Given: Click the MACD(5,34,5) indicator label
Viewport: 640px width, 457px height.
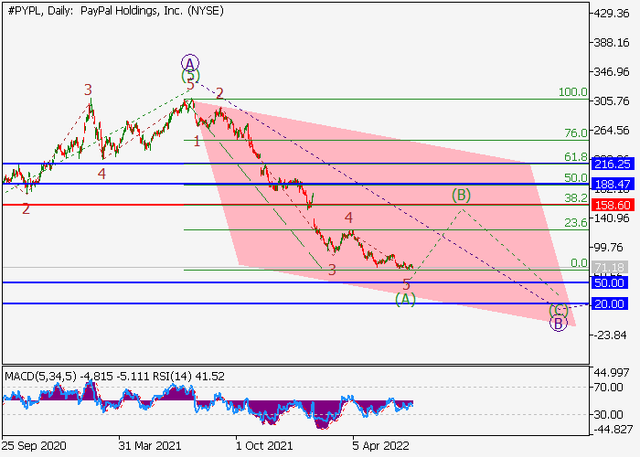Looking at the screenshot, I should [x=40, y=375].
